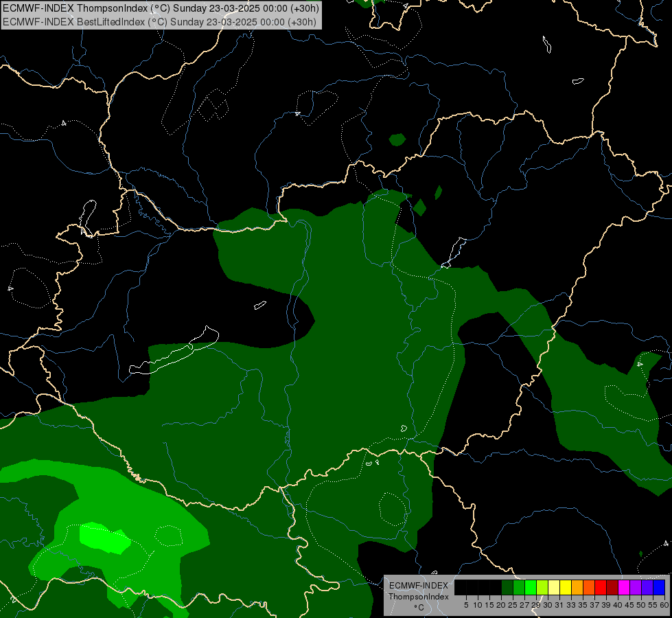Screen dimensions: 672x618
Task: Click legend scale value 27
Action: click(x=524, y=605)
